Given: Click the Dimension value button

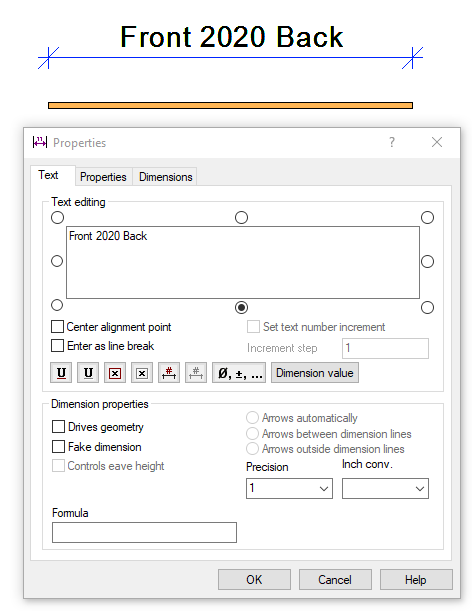Looking at the screenshot, I should pyautogui.click(x=315, y=373).
